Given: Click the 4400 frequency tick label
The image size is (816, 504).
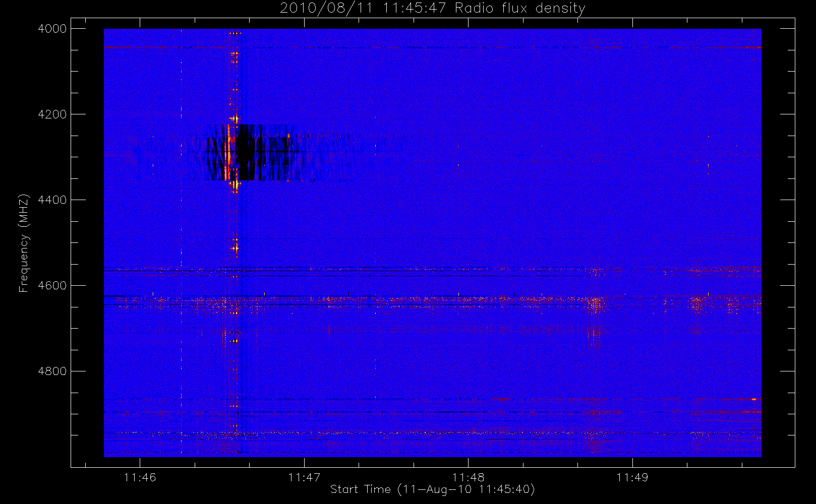Looking at the screenshot, I should [52, 200].
